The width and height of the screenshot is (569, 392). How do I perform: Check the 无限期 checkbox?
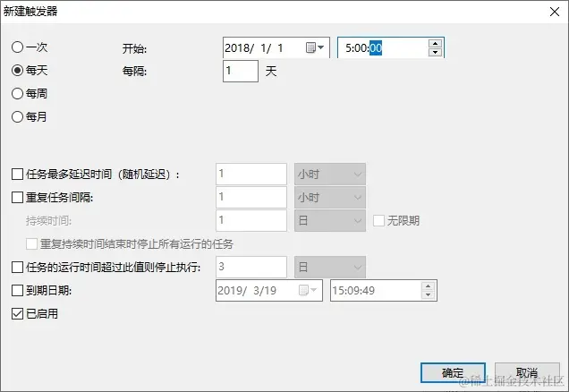click(378, 221)
